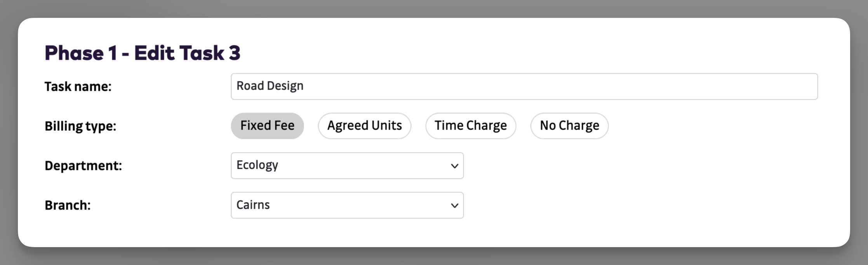
Task: Click empty end of Task name field
Action: click(738, 86)
